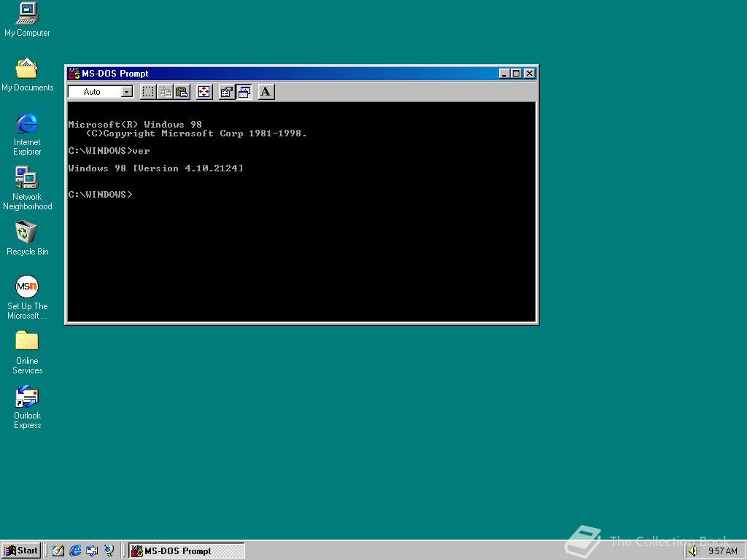This screenshot has width=747, height=560.
Task: Close the MS-DOS Prompt window
Action: click(530, 74)
